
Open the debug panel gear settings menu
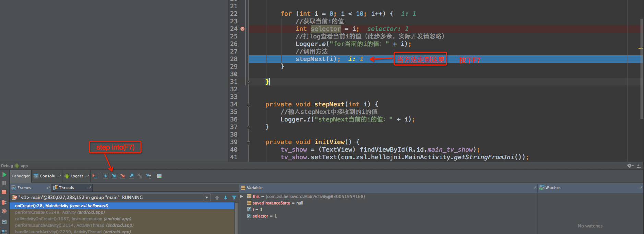[x=630, y=166]
